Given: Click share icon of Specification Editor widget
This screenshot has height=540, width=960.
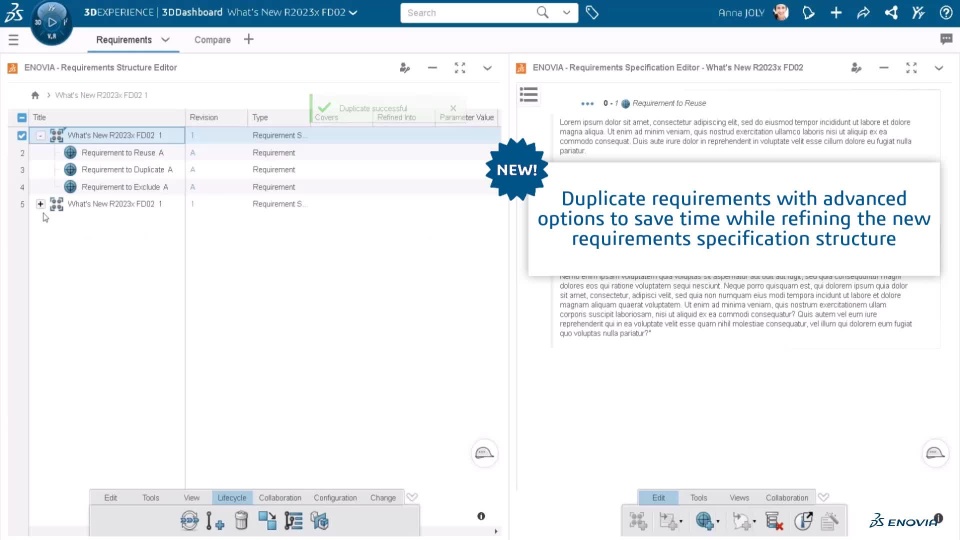Looking at the screenshot, I should point(856,68).
